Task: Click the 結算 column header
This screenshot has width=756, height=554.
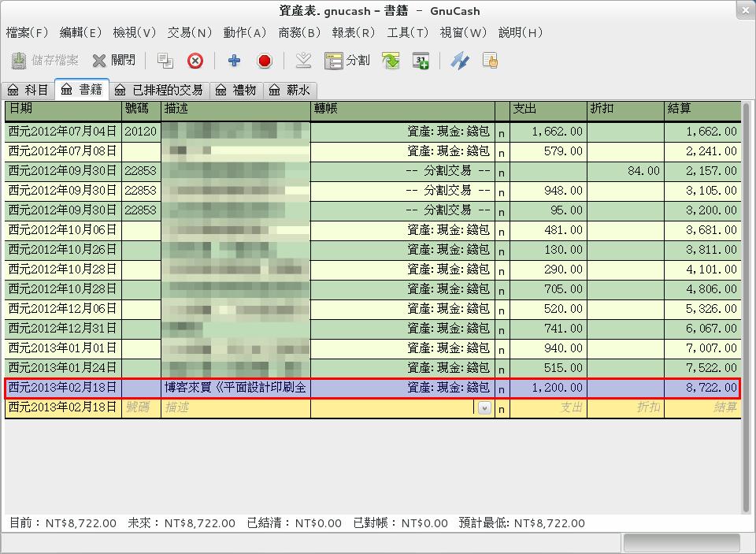Action: tap(702, 110)
